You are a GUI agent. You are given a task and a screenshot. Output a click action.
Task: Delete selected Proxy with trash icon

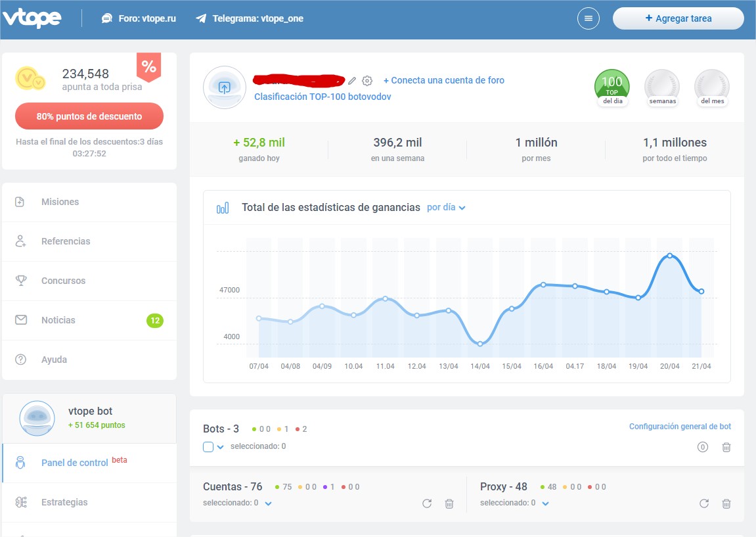(726, 503)
